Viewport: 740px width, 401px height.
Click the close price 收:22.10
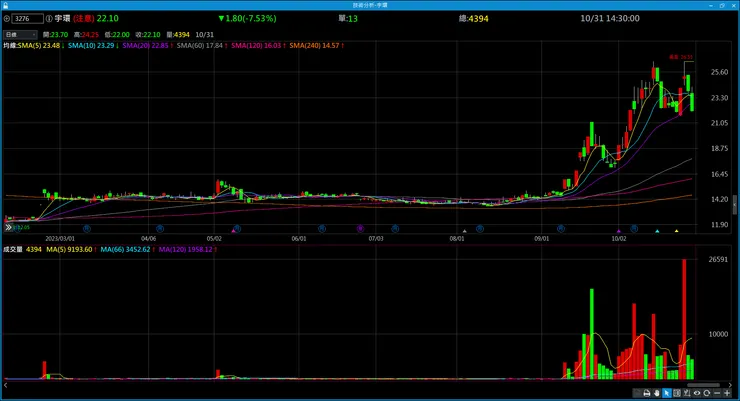click(148, 35)
